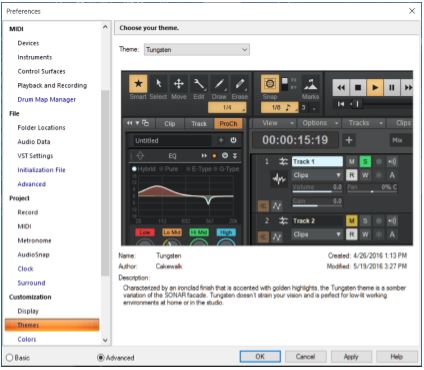Screen dimensions: 424x370
Task: Click the EQ Hi Mid band label
Action: point(199,232)
